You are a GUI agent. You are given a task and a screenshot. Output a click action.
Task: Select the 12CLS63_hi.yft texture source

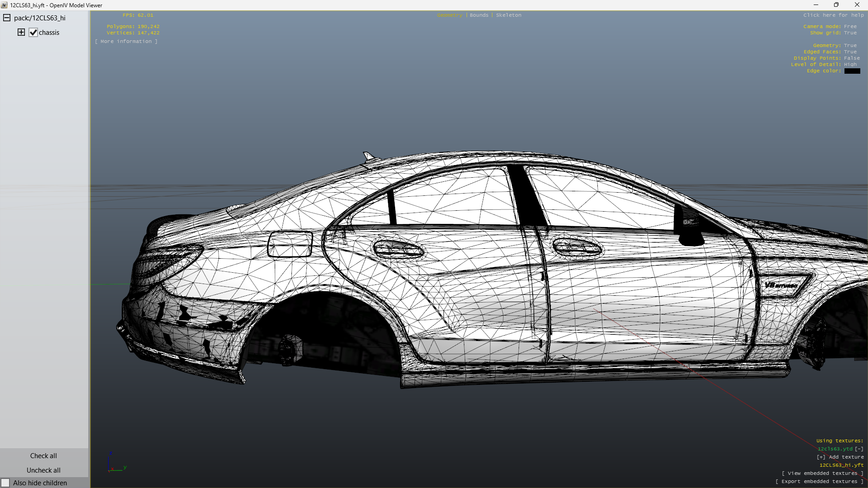pyautogui.click(x=841, y=465)
